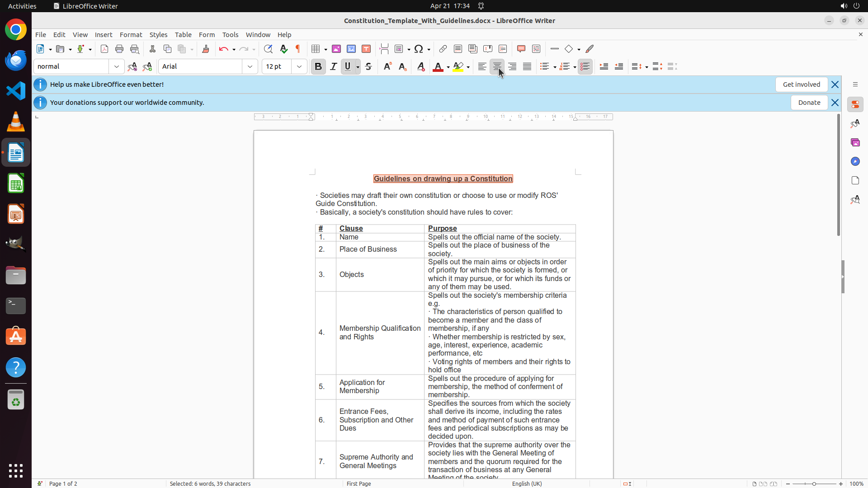Open the font name dropdown list
This screenshot has height=488, width=868.
pyautogui.click(x=250, y=66)
